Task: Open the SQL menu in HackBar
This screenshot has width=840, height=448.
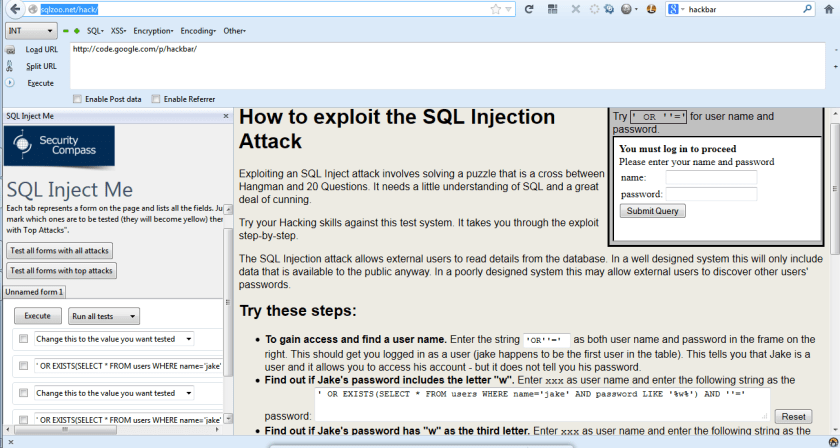Action: point(97,31)
